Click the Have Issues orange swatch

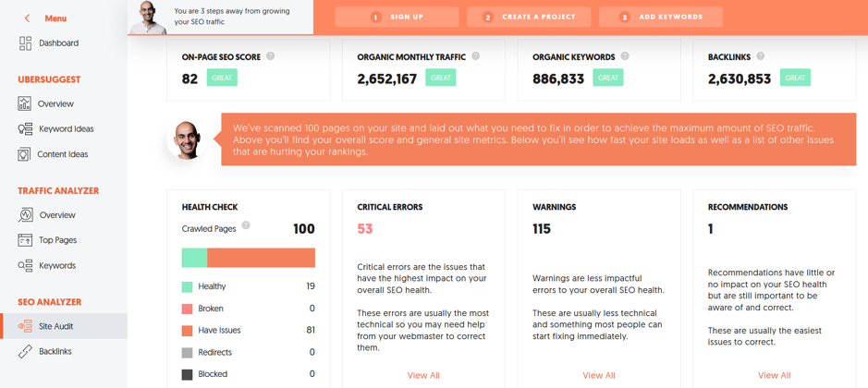(x=187, y=331)
